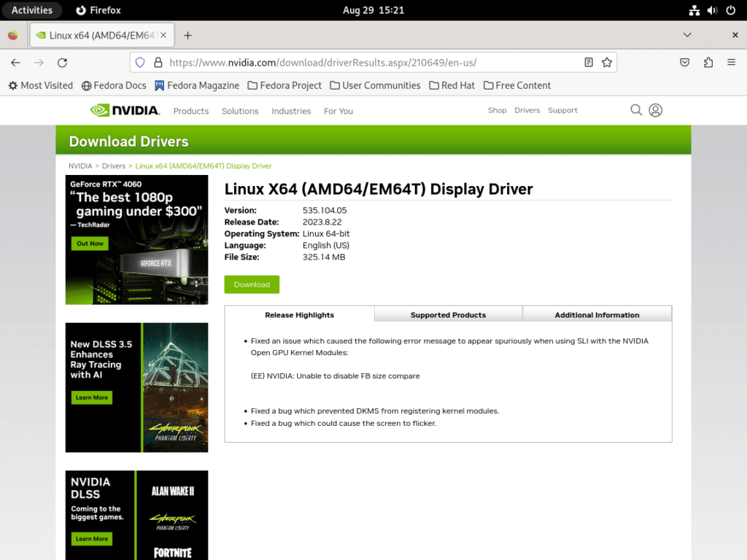
Task: Open reader view from the address bar
Action: point(589,63)
